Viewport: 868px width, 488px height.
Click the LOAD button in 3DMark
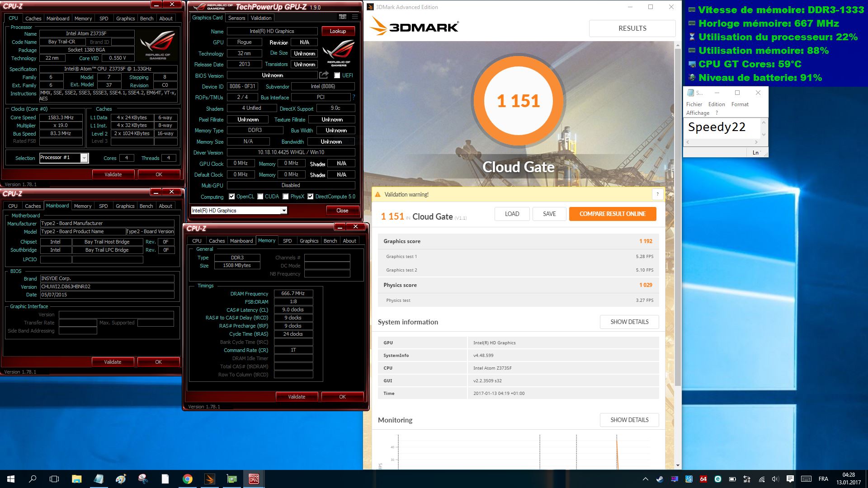512,214
